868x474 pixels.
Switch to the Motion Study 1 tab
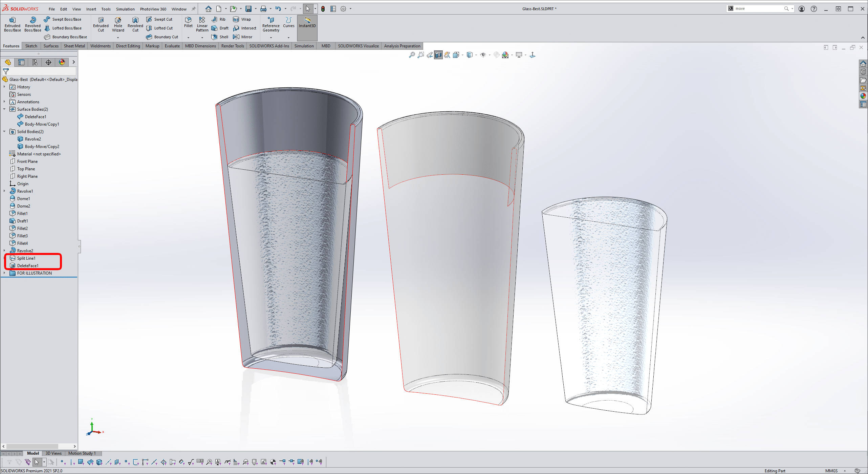tap(82, 453)
